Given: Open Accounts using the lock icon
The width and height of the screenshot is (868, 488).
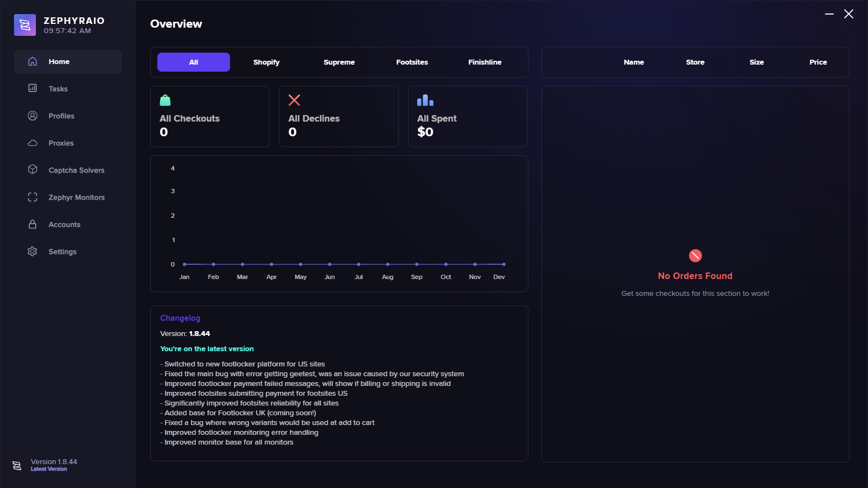Looking at the screenshot, I should coord(33,224).
